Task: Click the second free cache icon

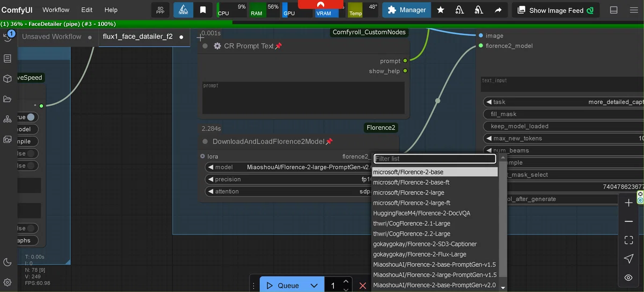Action: point(479,10)
